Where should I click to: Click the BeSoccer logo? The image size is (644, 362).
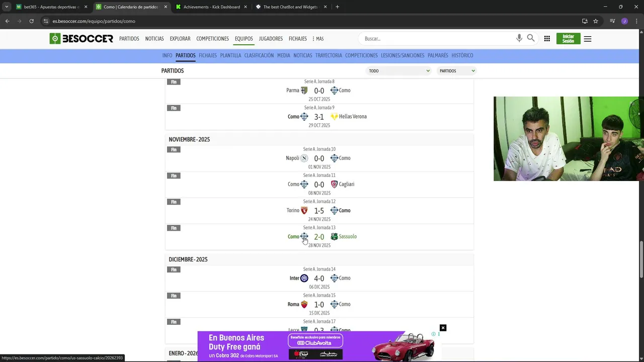pyautogui.click(x=81, y=39)
